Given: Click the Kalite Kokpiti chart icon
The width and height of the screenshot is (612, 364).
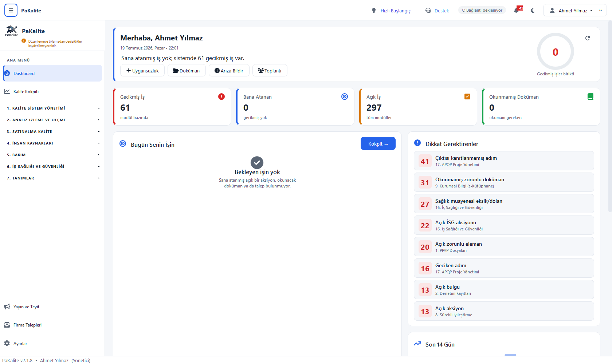Looking at the screenshot, I should 7,91.
